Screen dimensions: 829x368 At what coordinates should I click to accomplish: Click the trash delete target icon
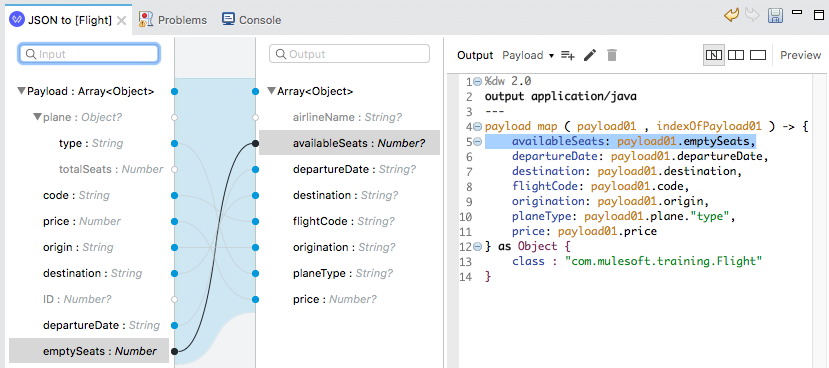point(612,55)
